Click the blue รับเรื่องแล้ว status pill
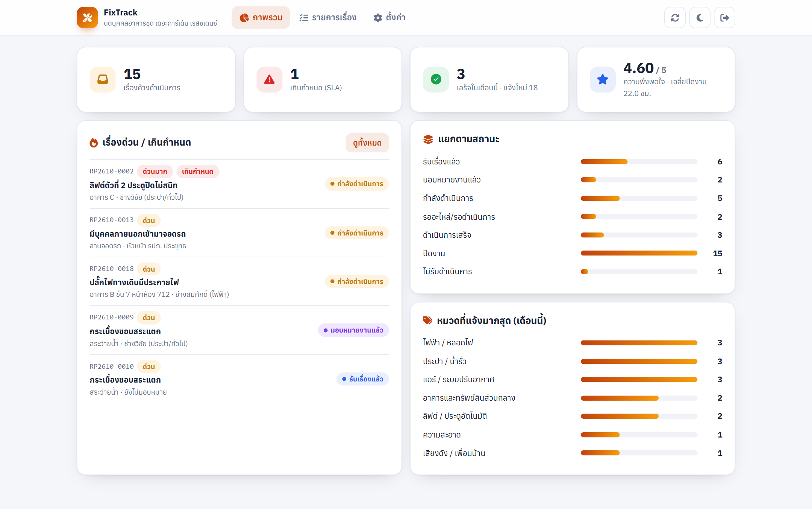The image size is (812, 509). click(x=363, y=379)
